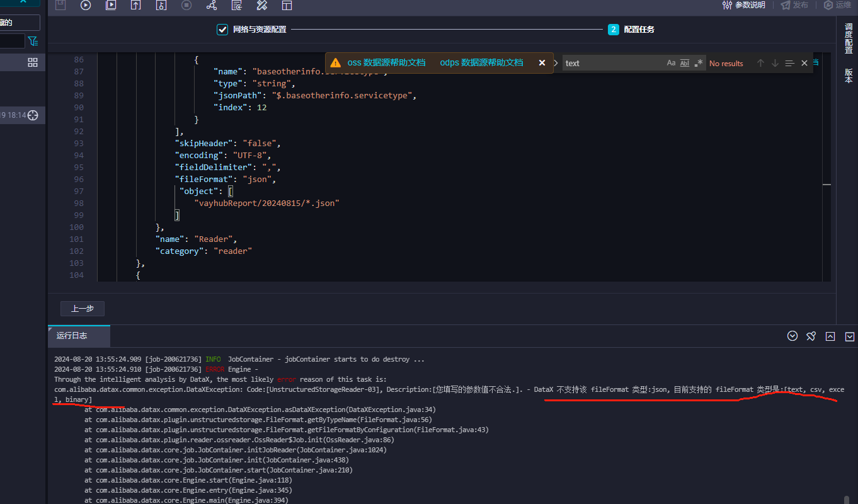Click line number 97 in editor gutter

[x=78, y=192]
